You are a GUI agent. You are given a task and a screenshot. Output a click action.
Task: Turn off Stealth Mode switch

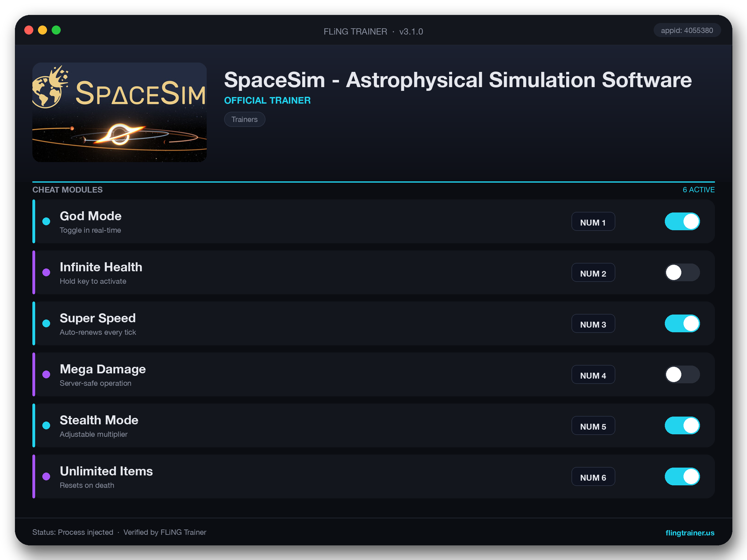(x=682, y=425)
